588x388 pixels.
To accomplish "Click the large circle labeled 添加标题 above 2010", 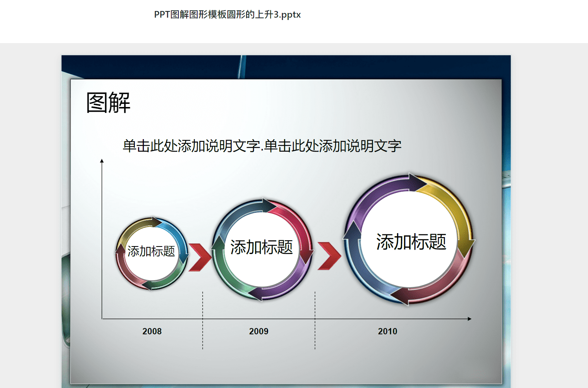I will click(409, 240).
